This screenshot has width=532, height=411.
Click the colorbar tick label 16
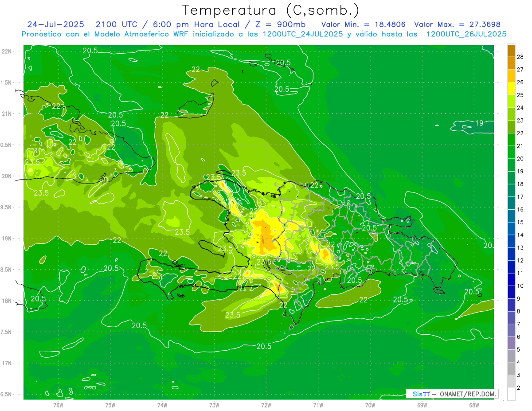[x=520, y=209]
